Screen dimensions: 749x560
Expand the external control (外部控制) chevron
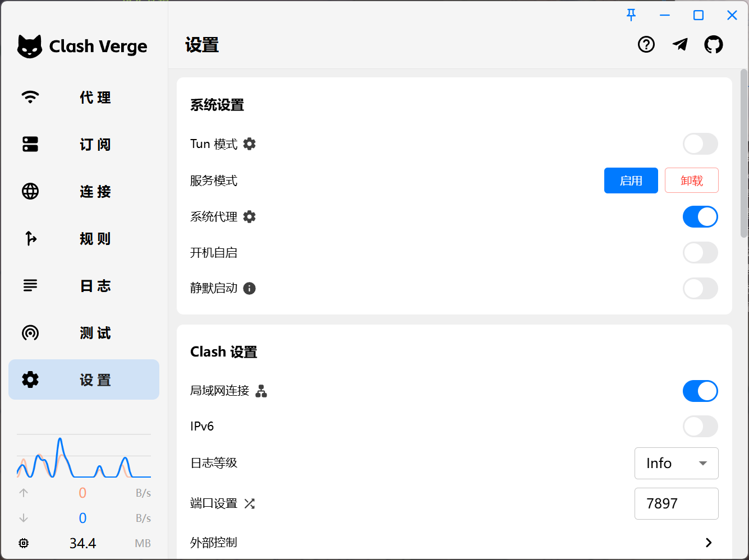[709, 543]
